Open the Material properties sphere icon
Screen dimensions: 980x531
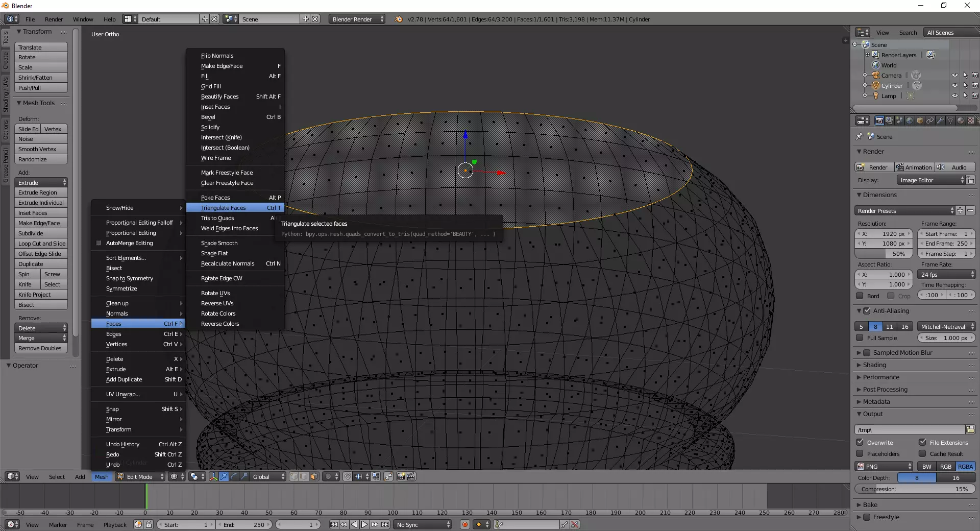coord(961,120)
